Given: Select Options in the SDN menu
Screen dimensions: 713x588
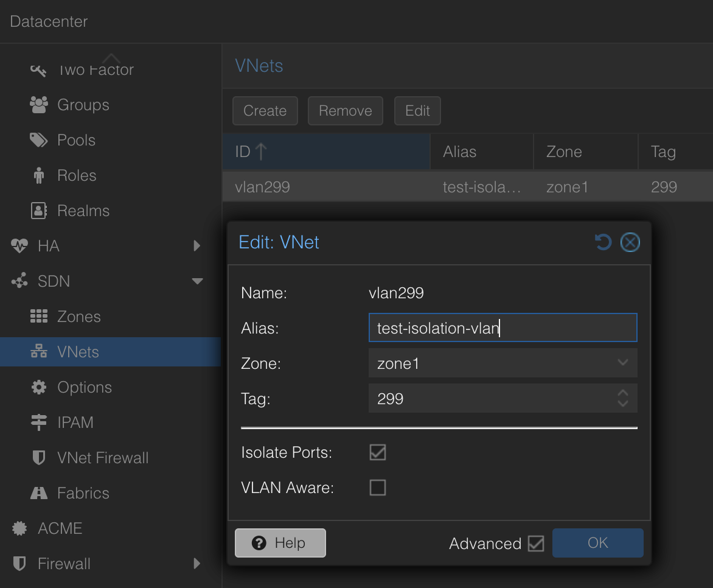Looking at the screenshot, I should [84, 387].
